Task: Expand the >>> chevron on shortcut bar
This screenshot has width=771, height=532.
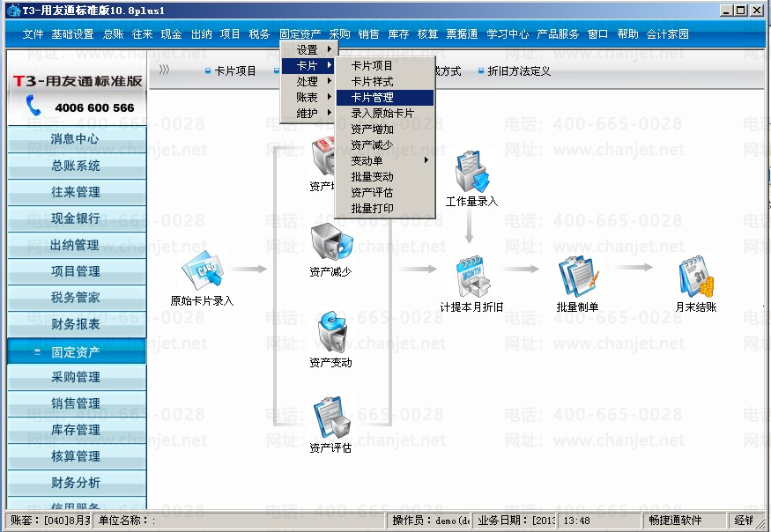Action: click(164, 70)
